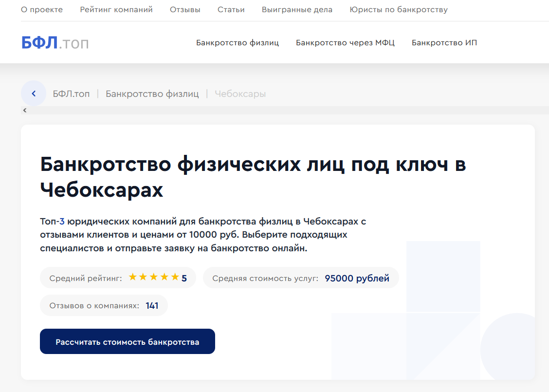Select Банкротство ИП
This screenshot has width=549, height=392.
444,43
